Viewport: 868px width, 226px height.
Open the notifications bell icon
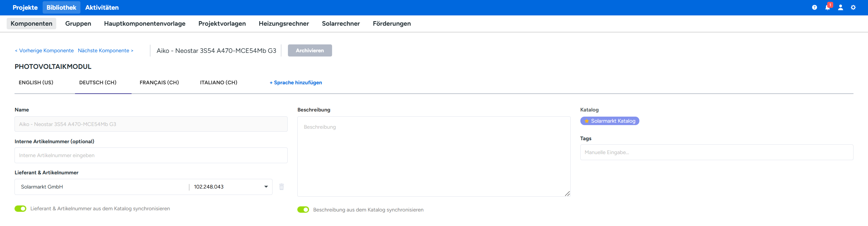pos(827,8)
